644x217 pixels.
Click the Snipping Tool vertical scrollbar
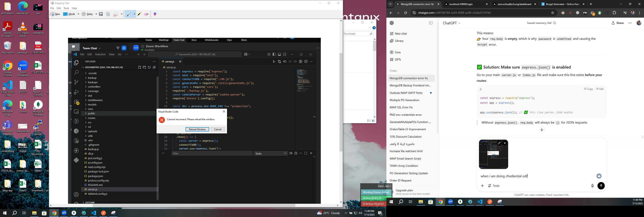point(341,102)
